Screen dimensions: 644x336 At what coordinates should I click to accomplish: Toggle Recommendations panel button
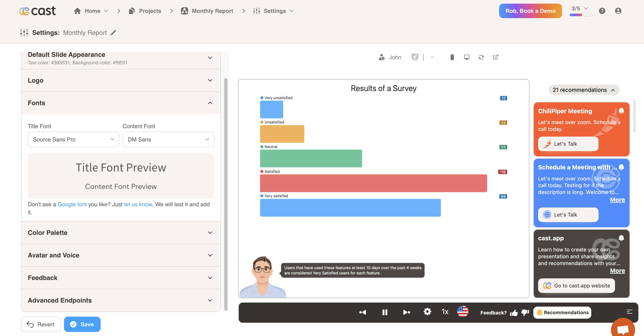(562, 312)
